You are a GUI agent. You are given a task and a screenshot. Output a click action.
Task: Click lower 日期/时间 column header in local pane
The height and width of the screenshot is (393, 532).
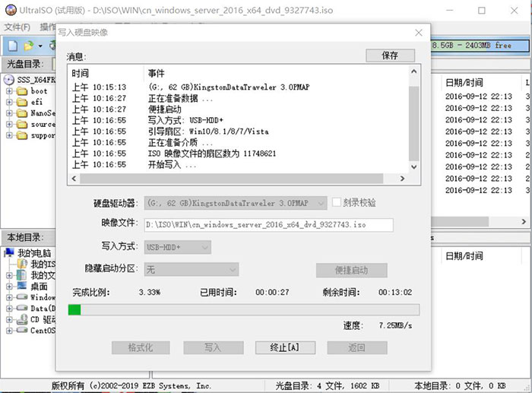(464, 256)
